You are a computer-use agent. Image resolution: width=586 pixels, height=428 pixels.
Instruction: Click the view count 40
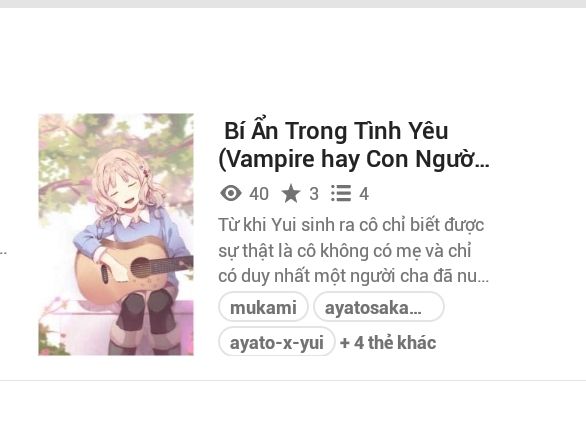[x=259, y=194]
